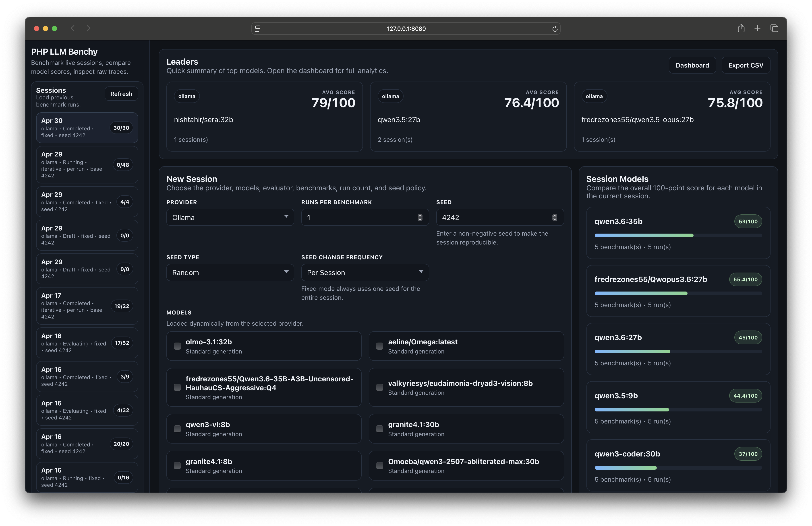The width and height of the screenshot is (812, 526).
Task: Click the Runs Per Benchmark input field
Action: (x=365, y=217)
